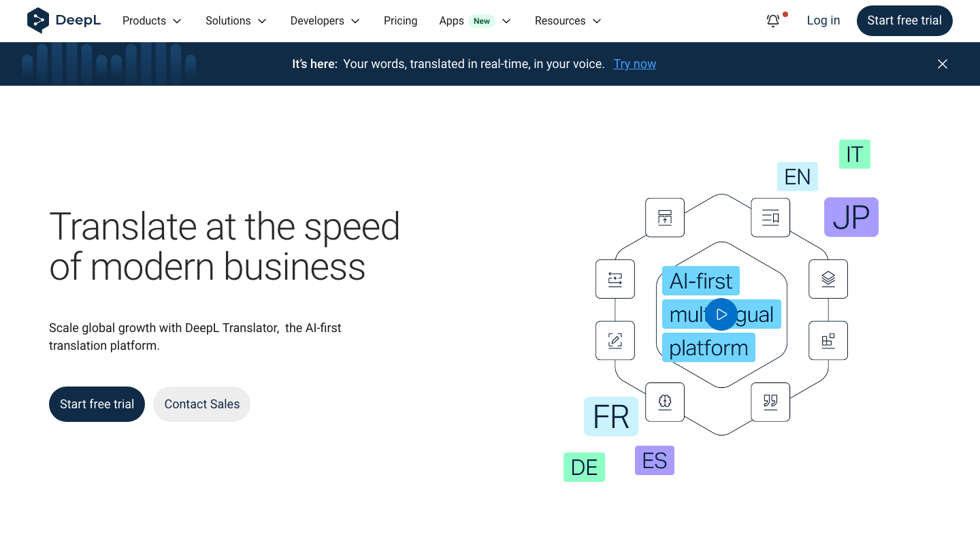
Task: Click the platform highlighted text
Action: point(708,348)
